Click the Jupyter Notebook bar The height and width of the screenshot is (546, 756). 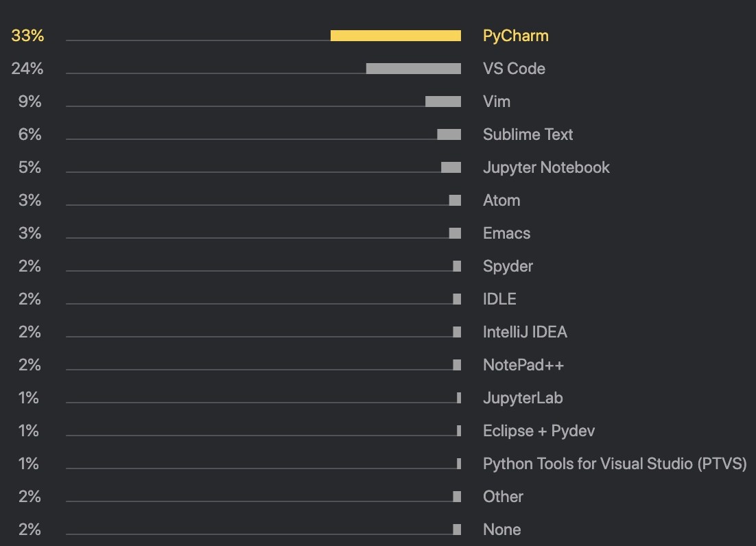pyautogui.click(x=451, y=167)
